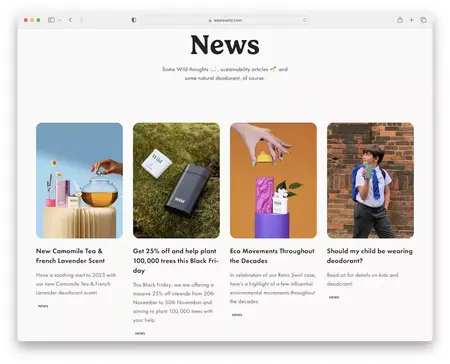Click the 'This Black Friday, we are offering' excerpt
The height and width of the screenshot is (364, 450).
pos(174,302)
